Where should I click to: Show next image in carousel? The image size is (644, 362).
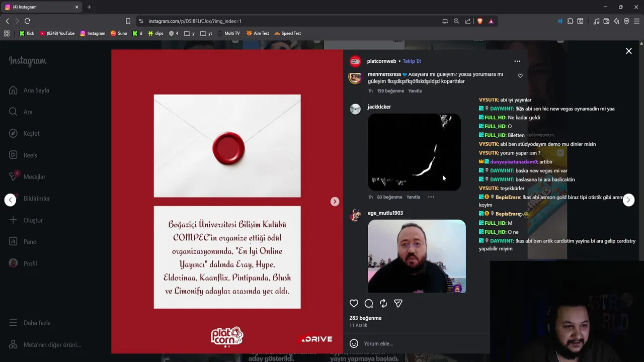[335, 202]
